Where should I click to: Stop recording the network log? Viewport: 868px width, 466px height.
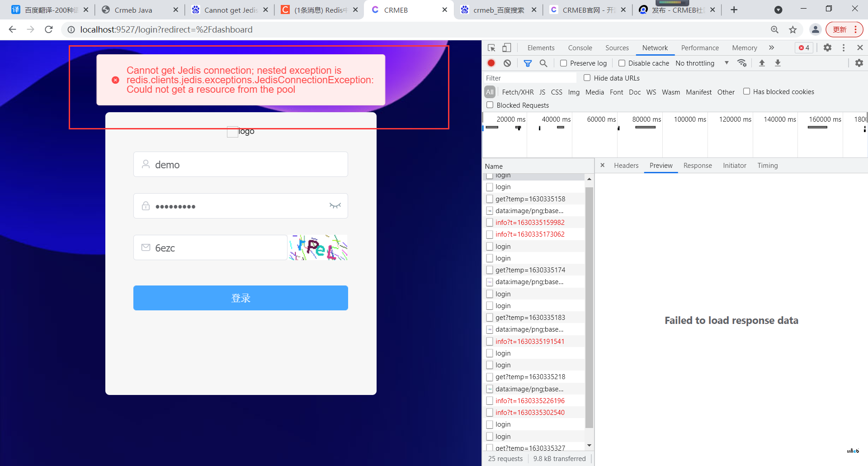click(491, 63)
